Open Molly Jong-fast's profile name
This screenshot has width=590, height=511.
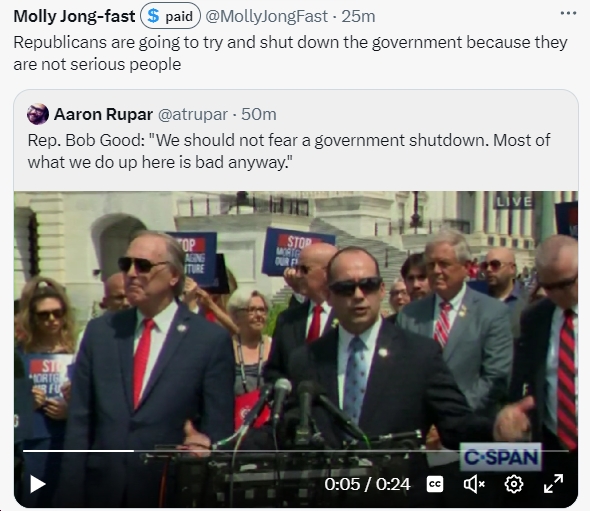[74, 16]
